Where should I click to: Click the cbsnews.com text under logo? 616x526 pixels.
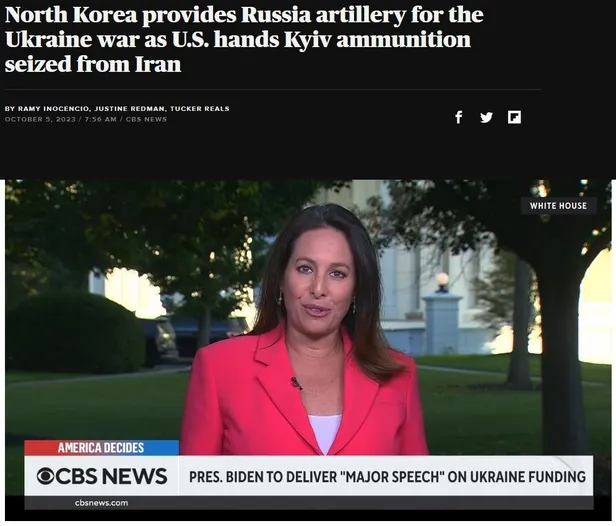pos(101,503)
